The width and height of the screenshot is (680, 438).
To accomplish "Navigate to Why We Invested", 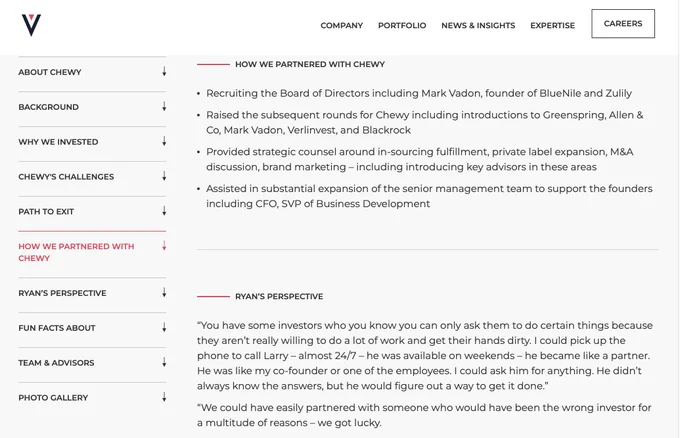I will [58, 142].
